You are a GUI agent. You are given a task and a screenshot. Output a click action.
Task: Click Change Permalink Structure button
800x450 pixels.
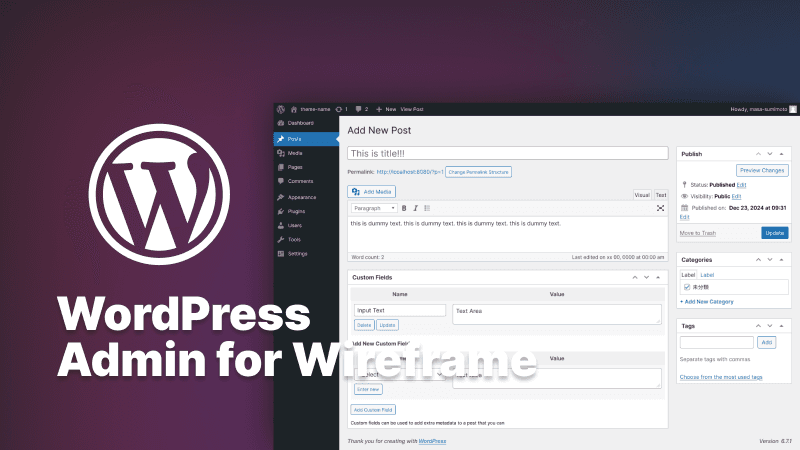tap(478, 172)
